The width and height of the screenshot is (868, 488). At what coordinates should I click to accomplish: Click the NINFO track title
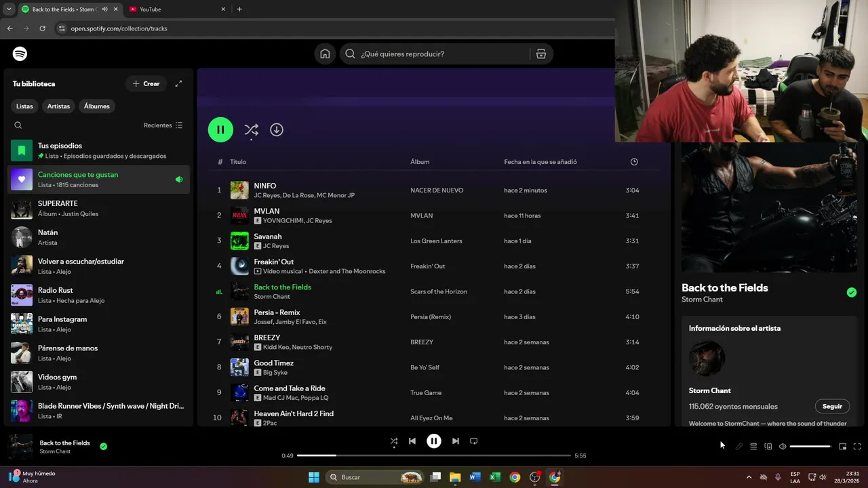tap(265, 186)
